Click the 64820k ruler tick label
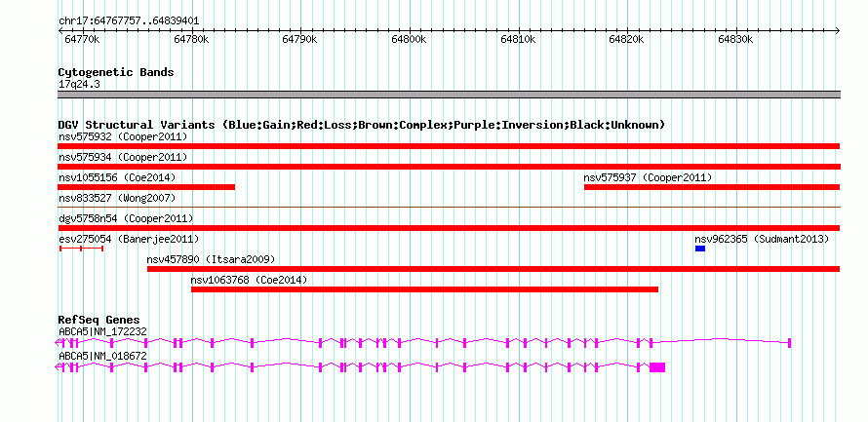Screen dimensions: 868x422 click(x=627, y=39)
